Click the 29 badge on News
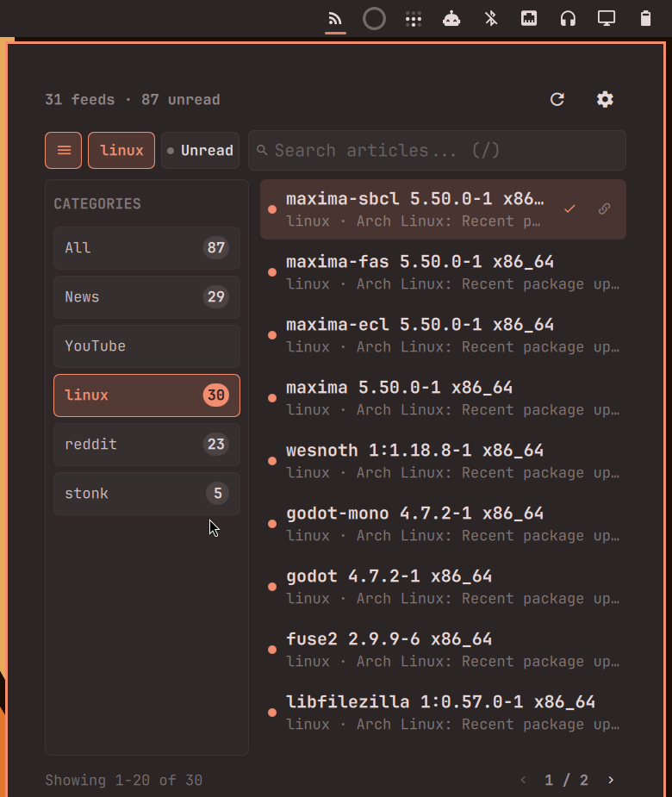The height and width of the screenshot is (797, 672). 216,297
